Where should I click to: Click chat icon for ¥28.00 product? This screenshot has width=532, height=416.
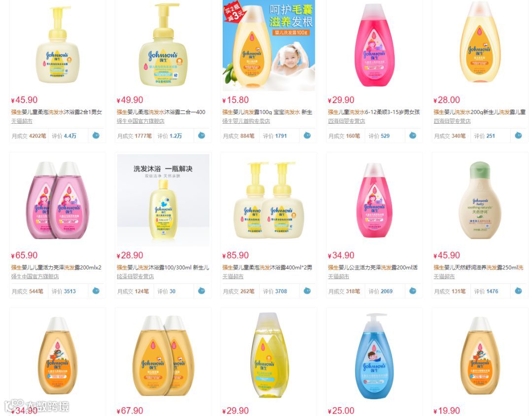[x=518, y=136]
